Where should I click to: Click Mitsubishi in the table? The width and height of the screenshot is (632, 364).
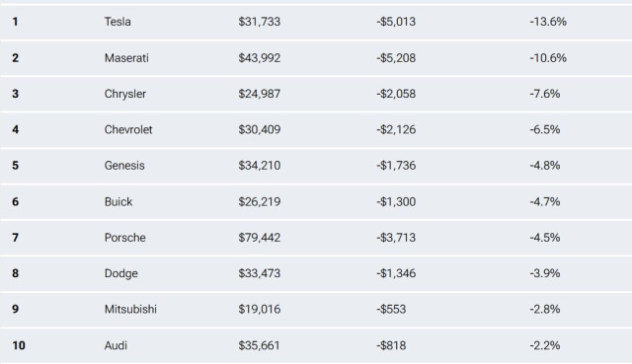point(130,309)
